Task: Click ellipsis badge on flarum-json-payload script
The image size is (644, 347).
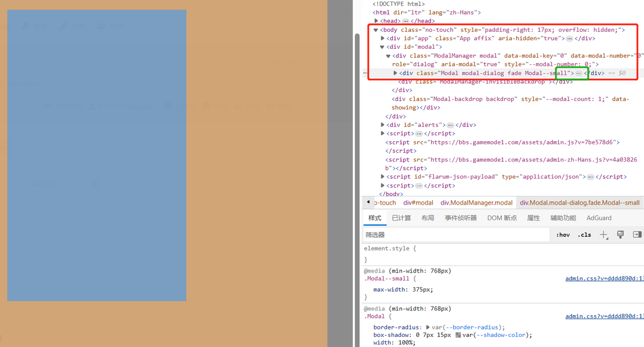Action: click(x=591, y=177)
